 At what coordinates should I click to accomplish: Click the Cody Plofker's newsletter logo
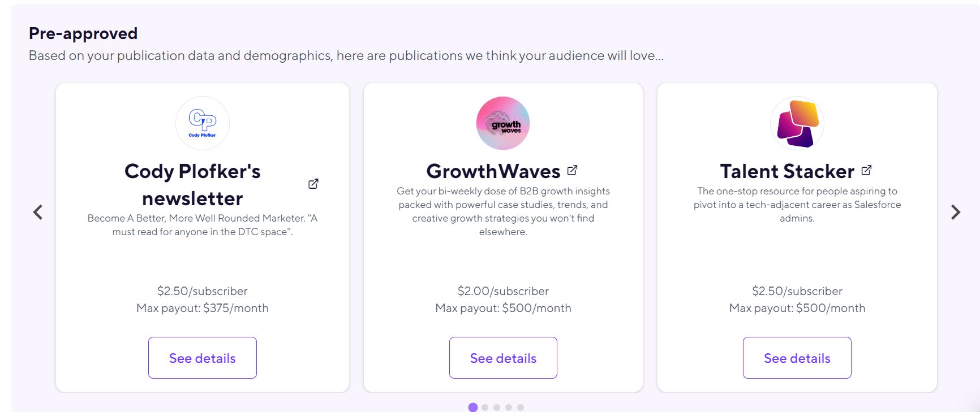pyautogui.click(x=202, y=123)
